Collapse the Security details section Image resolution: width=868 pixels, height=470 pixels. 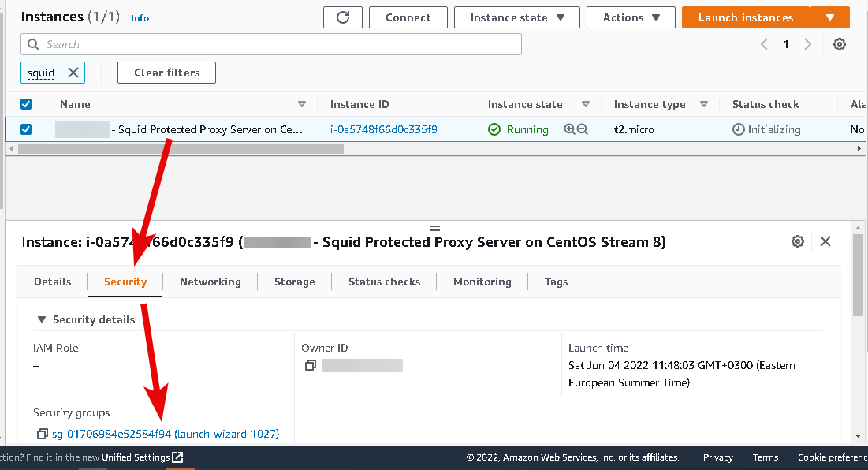[42, 319]
